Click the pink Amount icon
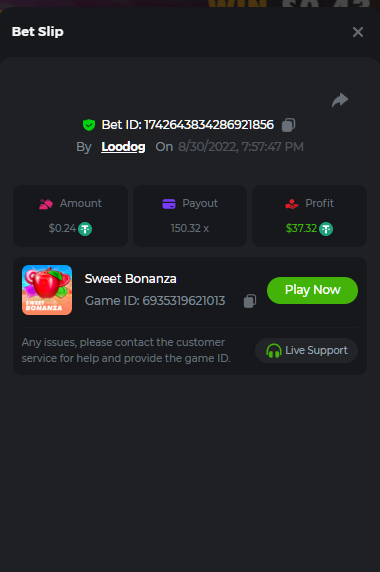Screen dimensions: 380x572 46,204
